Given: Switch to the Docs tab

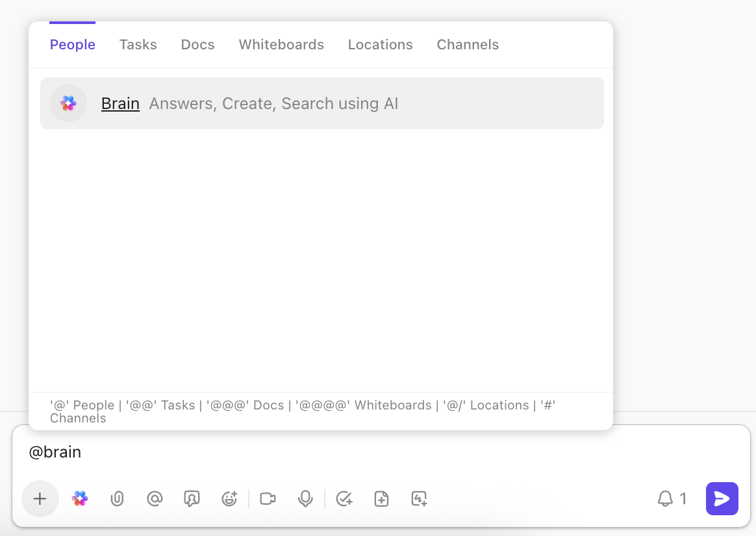Looking at the screenshot, I should pyautogui.click(x=197, y=45).
